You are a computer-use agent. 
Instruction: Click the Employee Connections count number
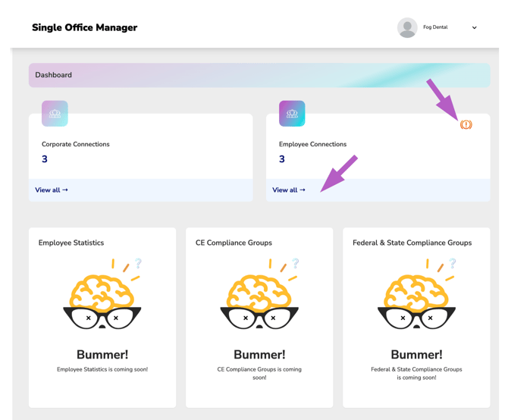(x=282, y=159)
